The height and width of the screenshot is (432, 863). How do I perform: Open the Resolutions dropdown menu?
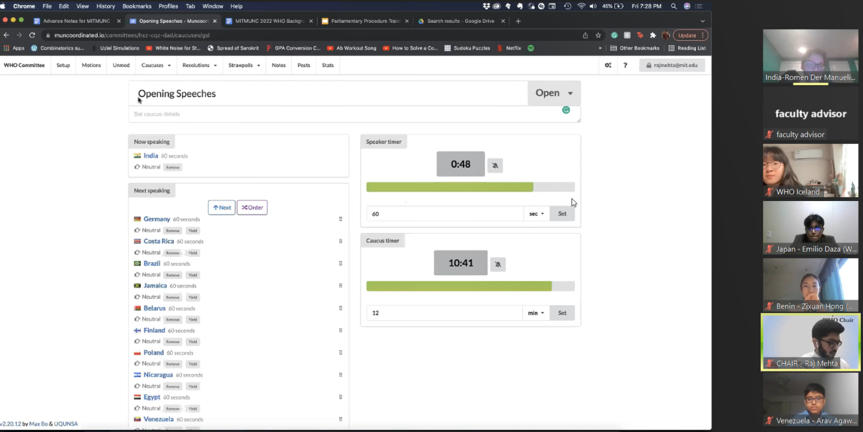coord(199,65)
